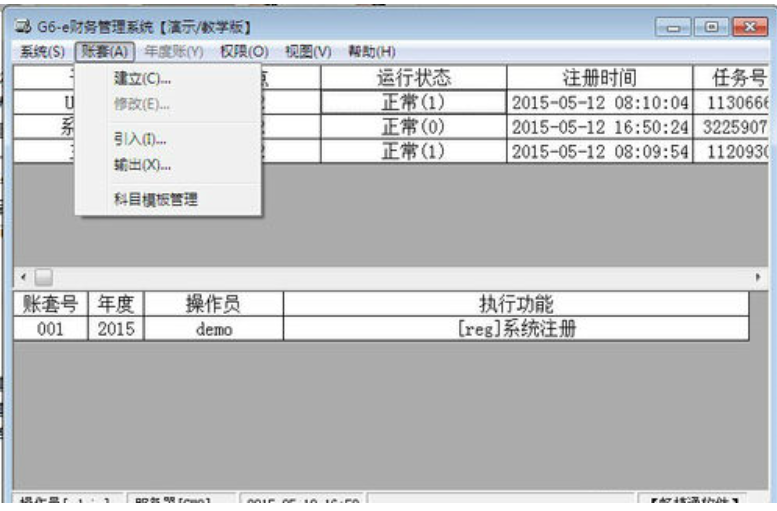
Task: Click the 年度 column header
Action: [116, 304]
